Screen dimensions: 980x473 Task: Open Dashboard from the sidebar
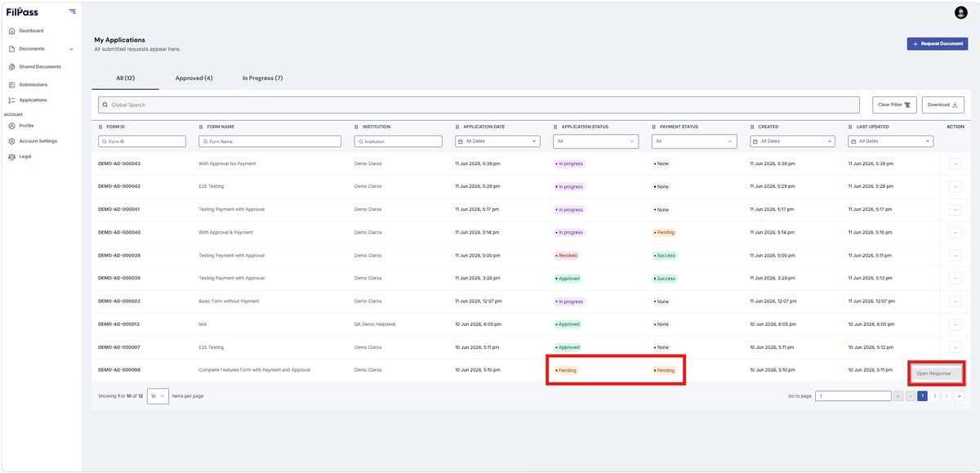(31, 31)
